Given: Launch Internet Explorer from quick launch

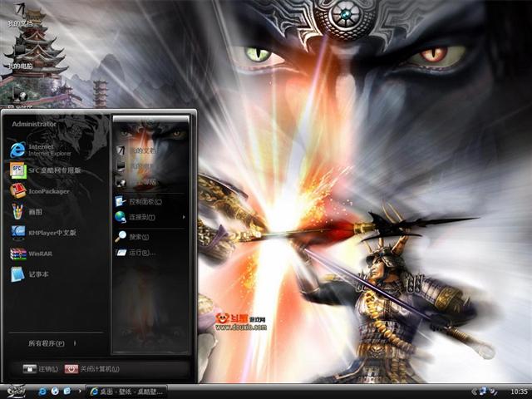Looking at the screenshot, I should pos(42,392).
